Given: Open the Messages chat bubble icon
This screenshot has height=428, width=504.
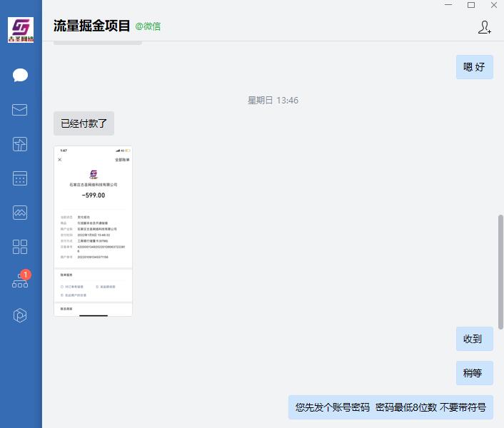Looking at the screenshot, I should (x=20, y=76).
